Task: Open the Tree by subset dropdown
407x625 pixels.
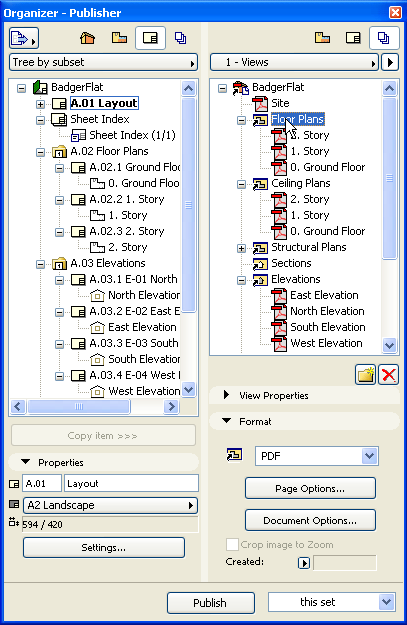Action: [103, 62]
